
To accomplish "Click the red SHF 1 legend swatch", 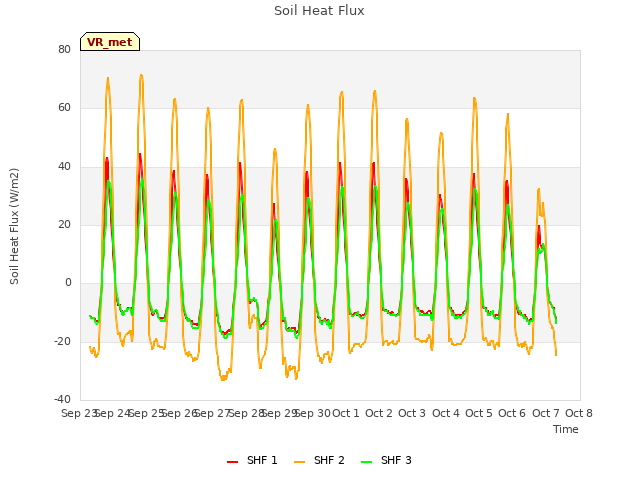I will 232,462.
